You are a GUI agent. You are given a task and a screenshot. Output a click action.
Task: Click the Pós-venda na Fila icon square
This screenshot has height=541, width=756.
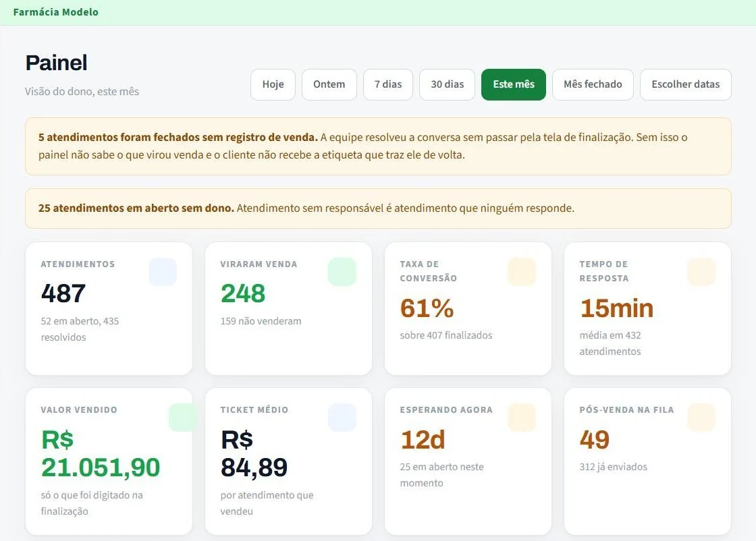(701, 418)
